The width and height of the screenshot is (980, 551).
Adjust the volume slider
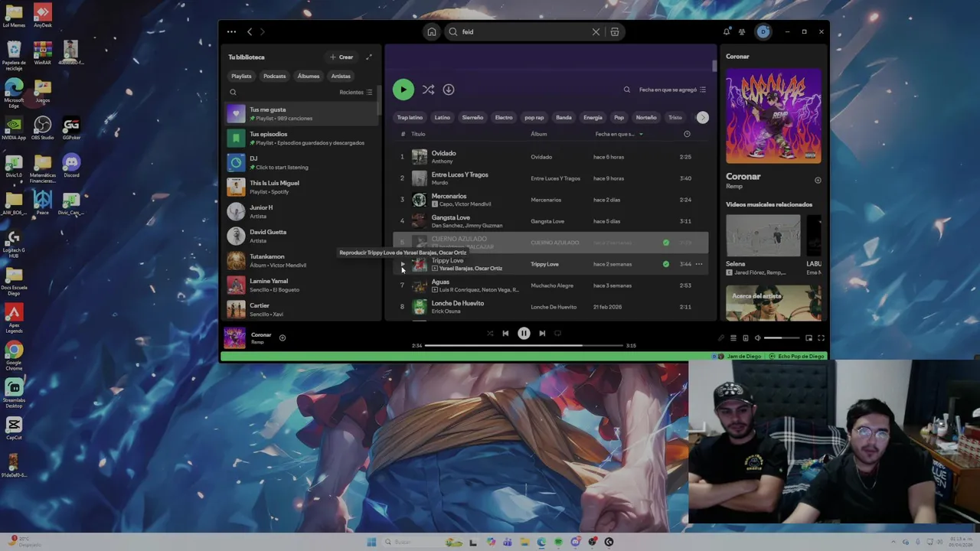coord(781,338)
